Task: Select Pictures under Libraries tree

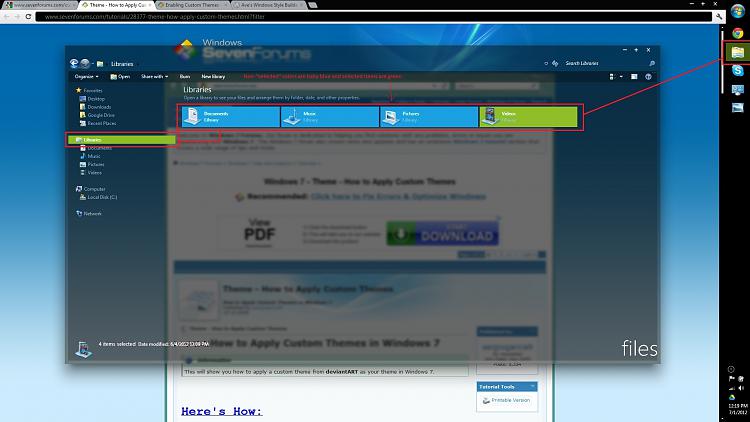Action: click(x=92, y=164)
